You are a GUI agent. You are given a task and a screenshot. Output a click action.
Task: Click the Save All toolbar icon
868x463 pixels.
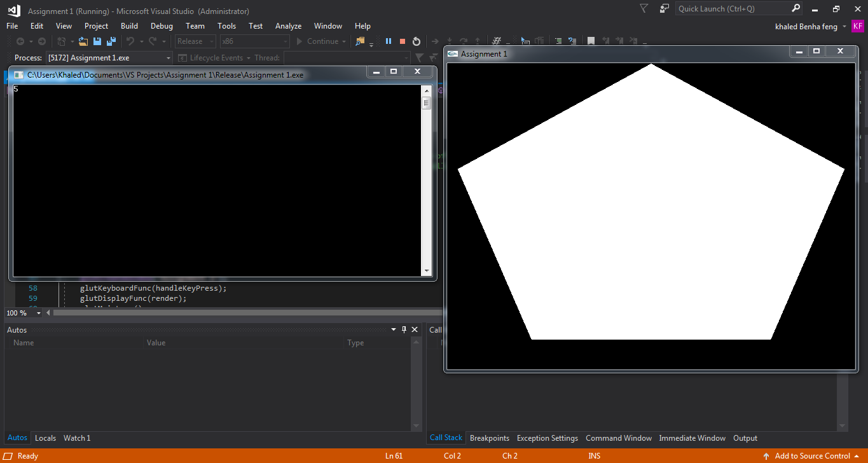(111, 41)
